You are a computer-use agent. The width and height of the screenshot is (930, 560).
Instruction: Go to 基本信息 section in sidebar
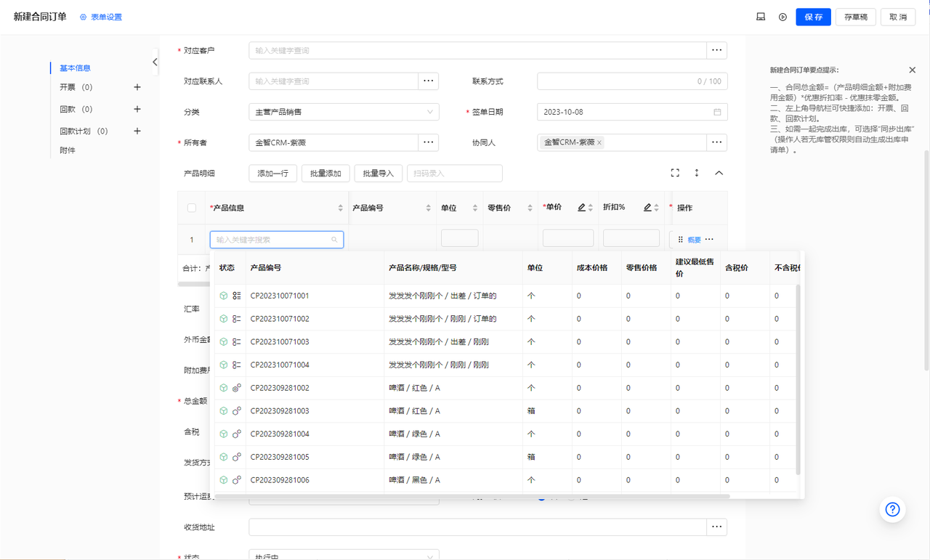point(75,68)
